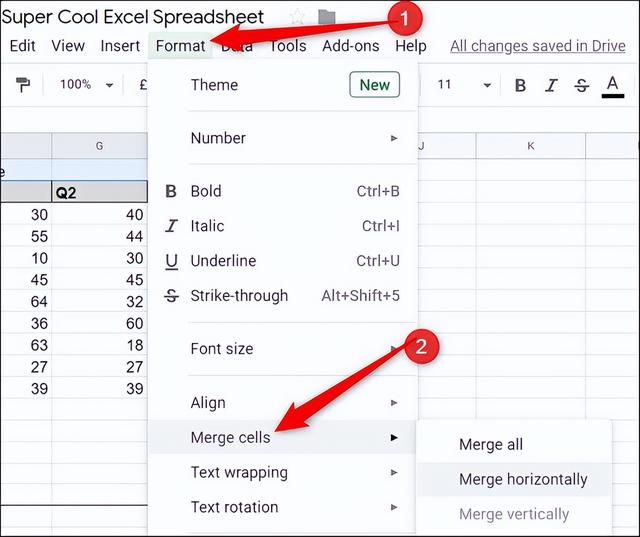Click the New badge beside Theme

pyautogui.click(x=374, y=85)
